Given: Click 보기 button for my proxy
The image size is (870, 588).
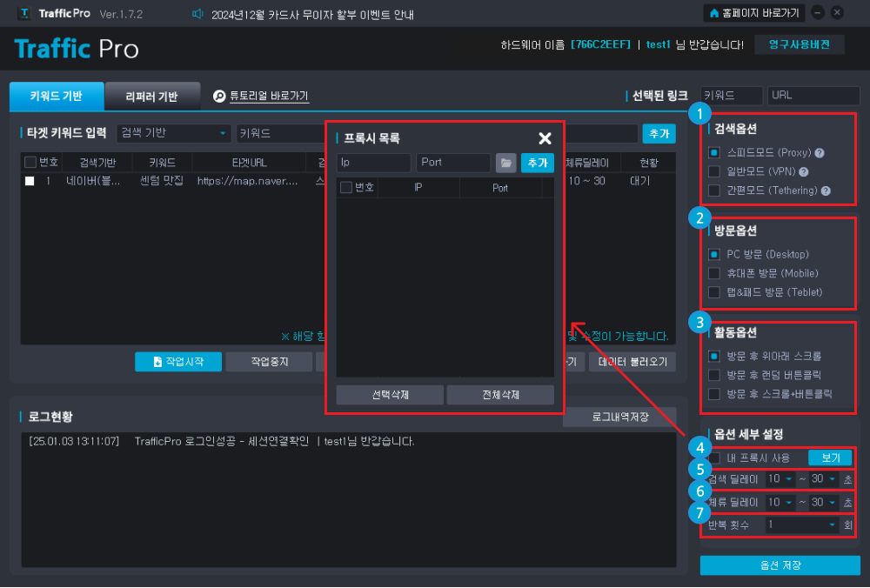Looking at the screenshot, I should click(831, 458).
